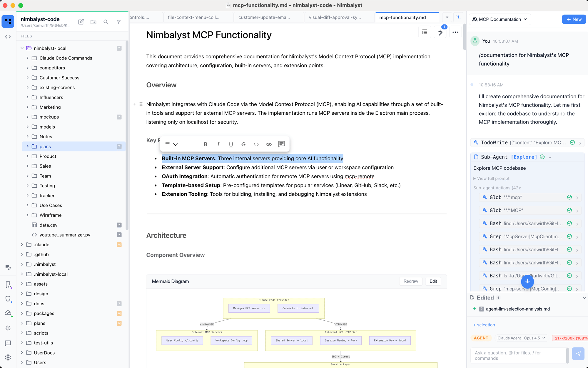Click Redraw on the Mermaid diagram
Viewport: 588px width, 368px height.
[x=410, y=281]
